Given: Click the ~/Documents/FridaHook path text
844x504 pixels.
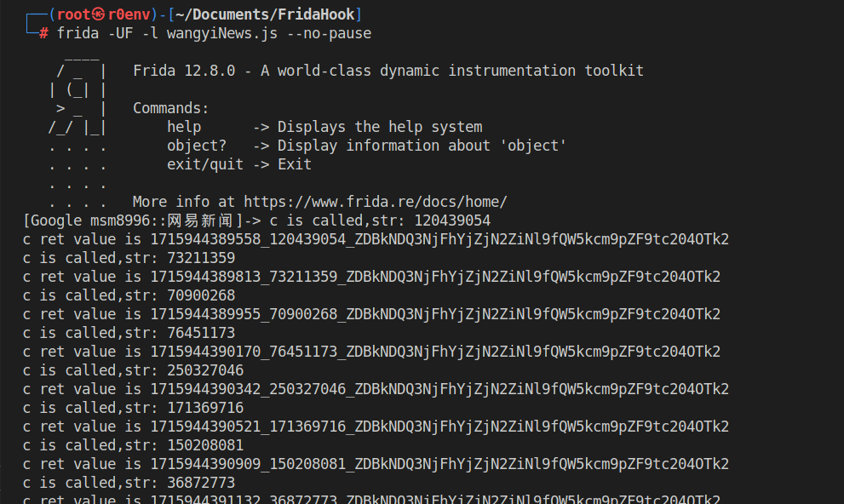Looking at the screenshot, I should click(x=266, y=14).
